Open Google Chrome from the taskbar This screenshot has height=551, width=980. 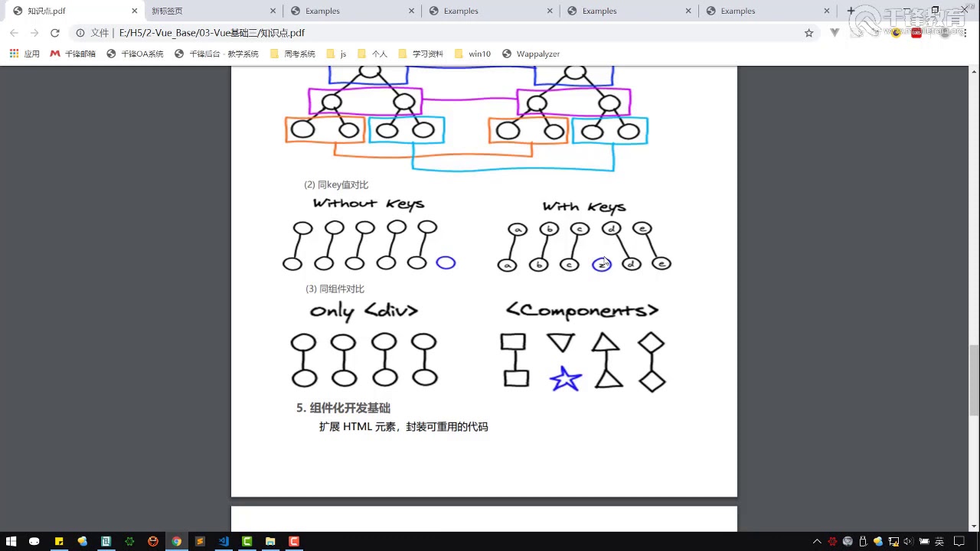point(176,541)
